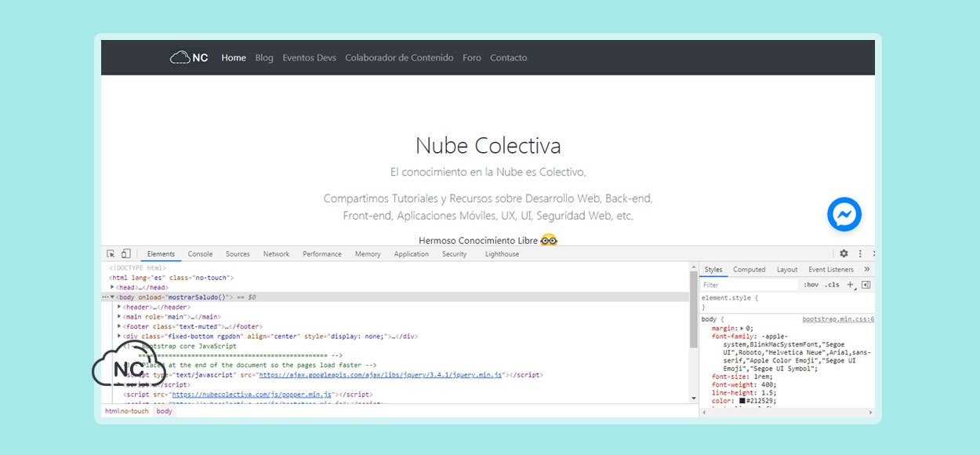
Task: Open the bootstrap.min.css:6 source link
Action: pyautogui.click(x=838, y=319)
